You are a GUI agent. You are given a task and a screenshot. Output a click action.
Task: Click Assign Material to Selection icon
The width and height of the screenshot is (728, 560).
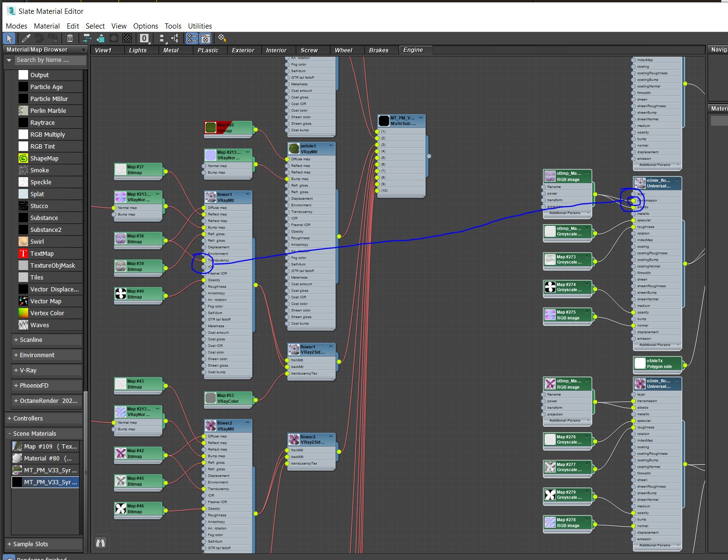pyautogui.click(x=53, y=38)
